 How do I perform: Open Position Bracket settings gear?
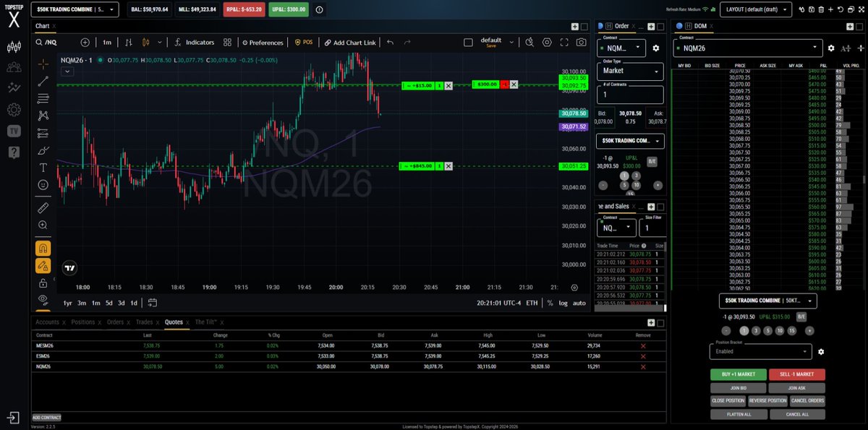point(821,352)
